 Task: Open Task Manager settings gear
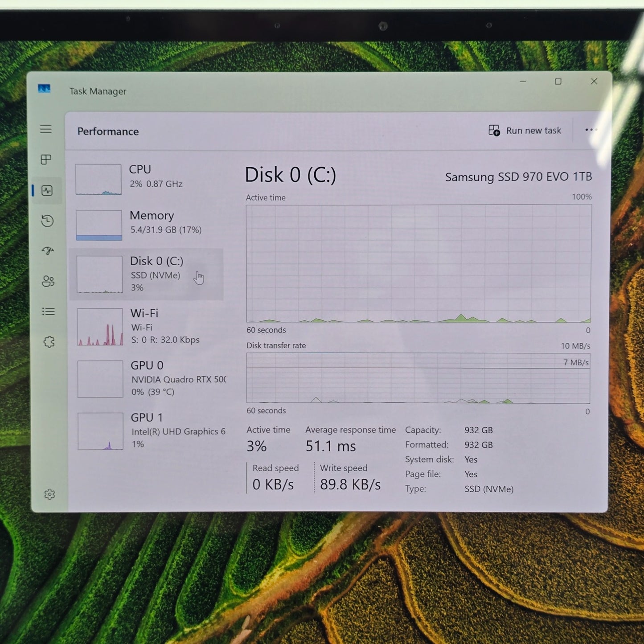(49, 494)
